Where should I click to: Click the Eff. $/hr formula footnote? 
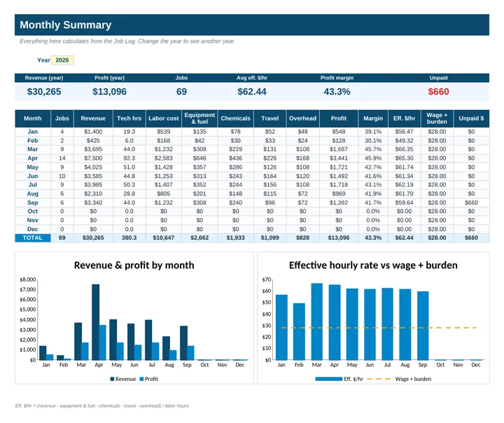[x=102, y=406]
